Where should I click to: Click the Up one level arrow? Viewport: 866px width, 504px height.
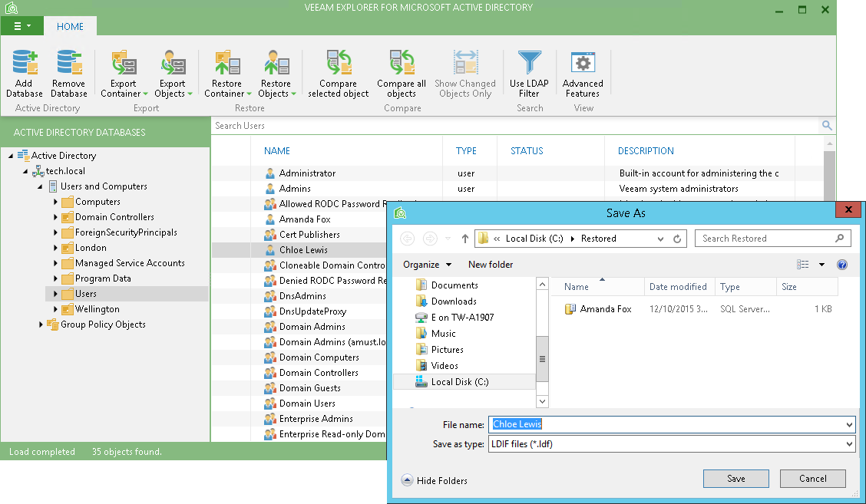click(x=465, y=239)
